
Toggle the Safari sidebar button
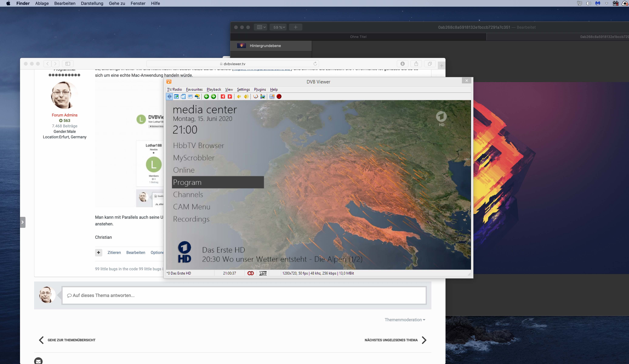[68, 64]
